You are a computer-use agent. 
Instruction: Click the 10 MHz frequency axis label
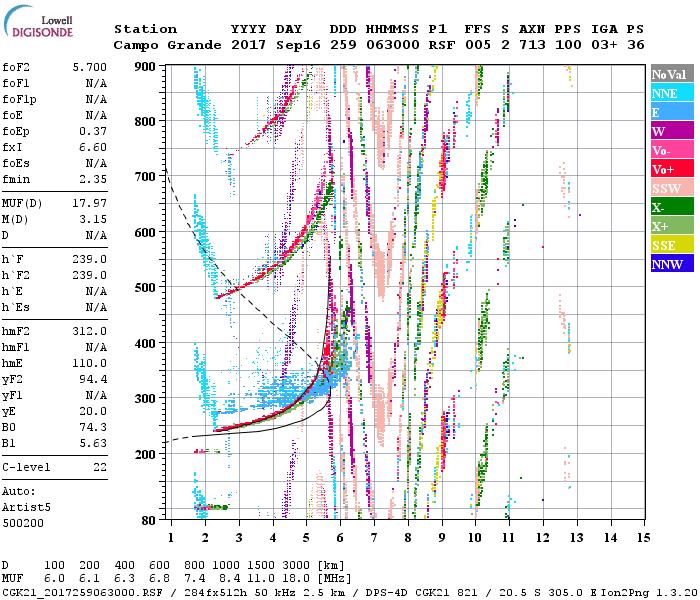(x=475, y=538)
